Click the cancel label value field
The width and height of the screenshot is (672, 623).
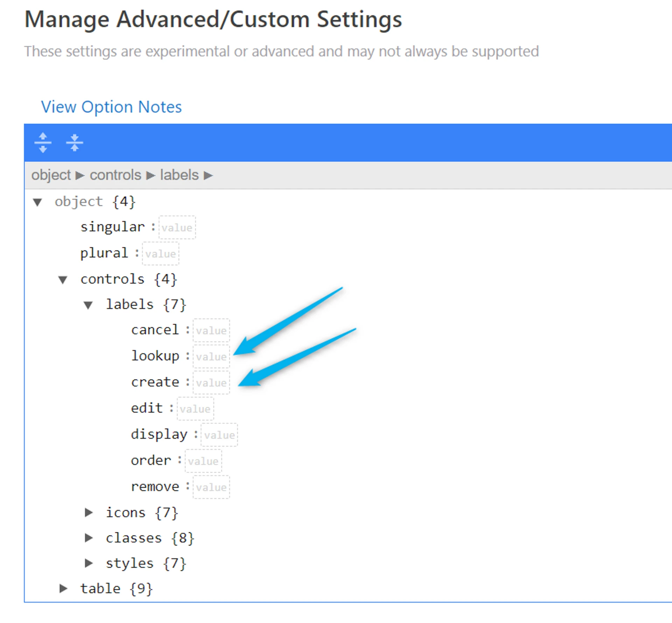point(211,330)
